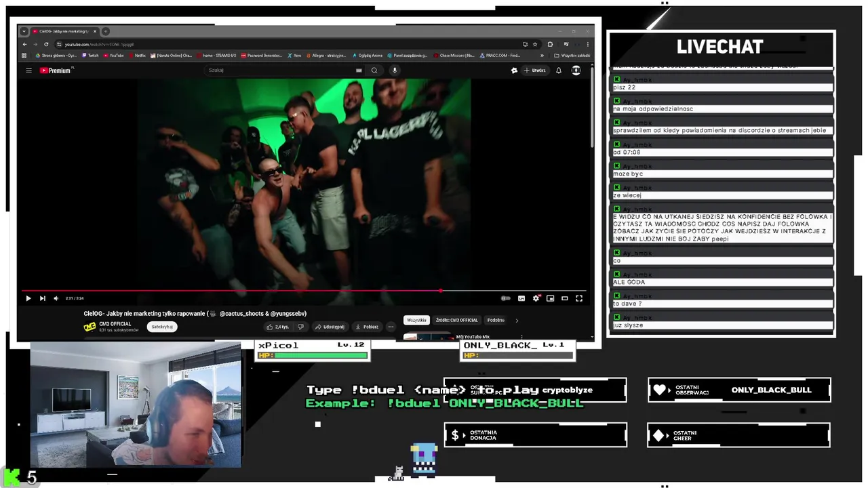Image resolution: width=868 pixels, height=488 pixels.
Task: Select the Wszystkie filter chip
Action: coord(416,320)
